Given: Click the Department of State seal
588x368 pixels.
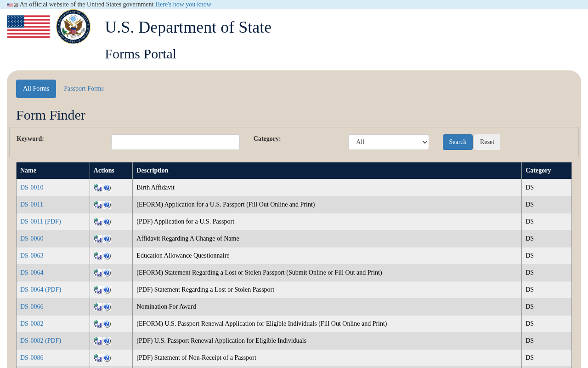Looking at the screenshot, I should coord(73,27).
